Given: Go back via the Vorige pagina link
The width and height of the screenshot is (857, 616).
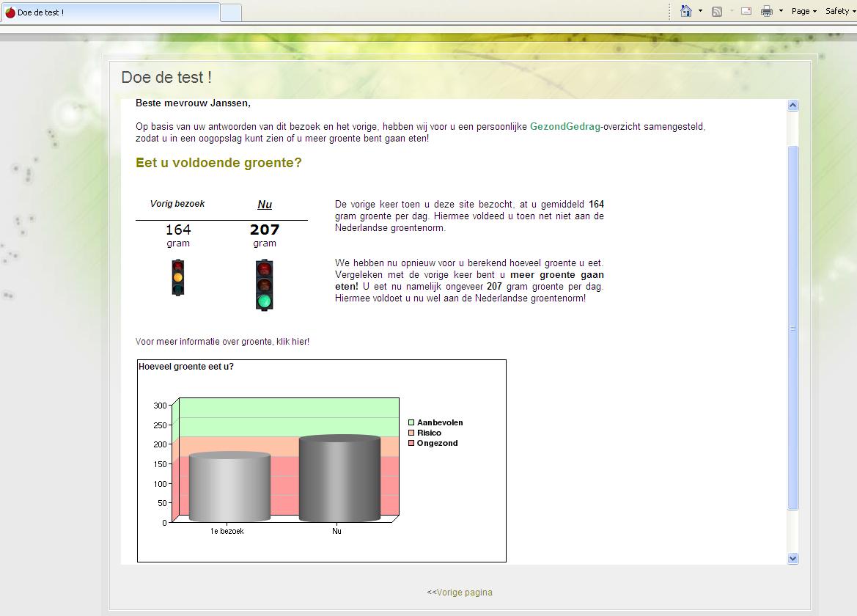Looking at the screenshot, I should coord(460,593).
